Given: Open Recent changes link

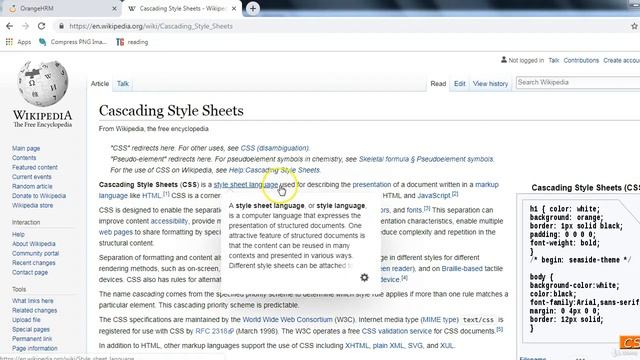Looking at the screenshot, I should coord(33,263).
